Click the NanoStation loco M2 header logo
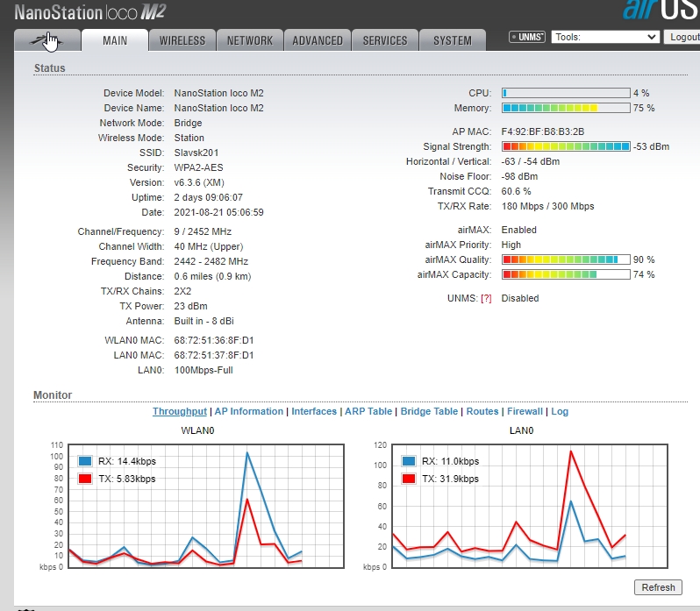This screenshot has width=700, height=611. point(90,12)
